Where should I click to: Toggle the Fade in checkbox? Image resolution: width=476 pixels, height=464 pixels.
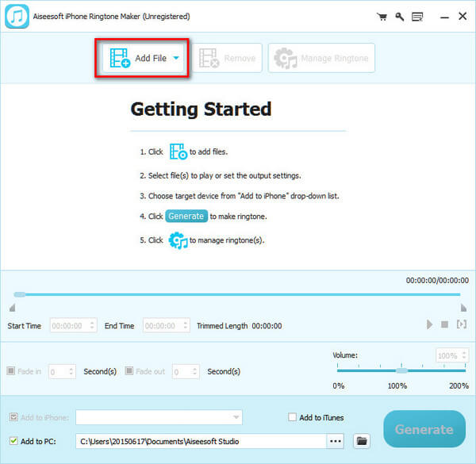[x=11, y=371]
